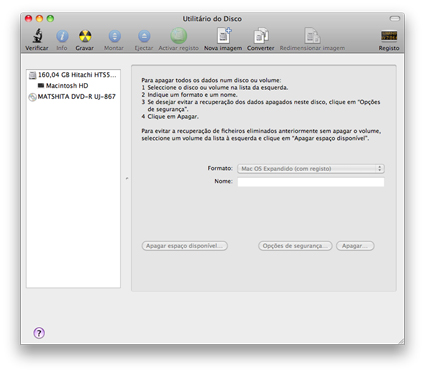This screenshot has height=373, width=425.
Task: Click the sidebar splitter handle
Action: (127, 179)
